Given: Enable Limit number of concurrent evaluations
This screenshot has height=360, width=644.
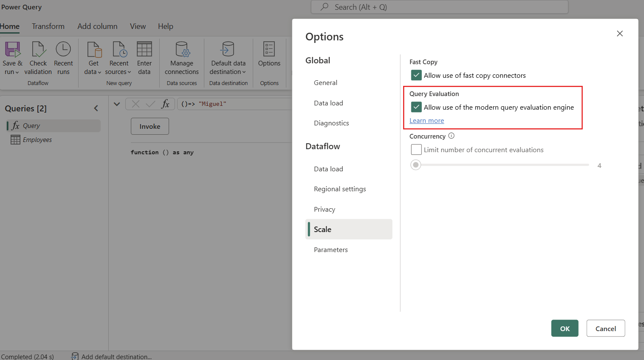Looking at the screenshot, I should click(x=416, y=150).
